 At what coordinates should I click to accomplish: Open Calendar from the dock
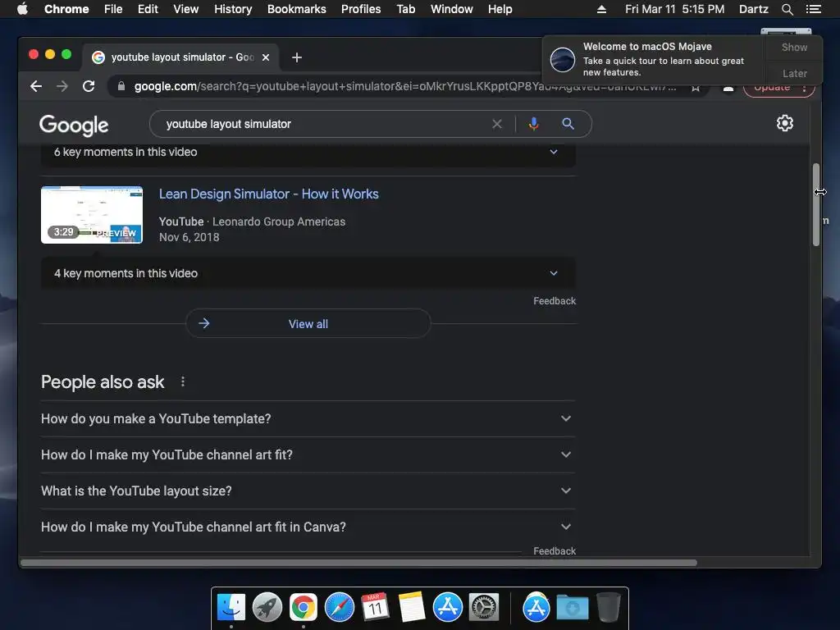375,608
